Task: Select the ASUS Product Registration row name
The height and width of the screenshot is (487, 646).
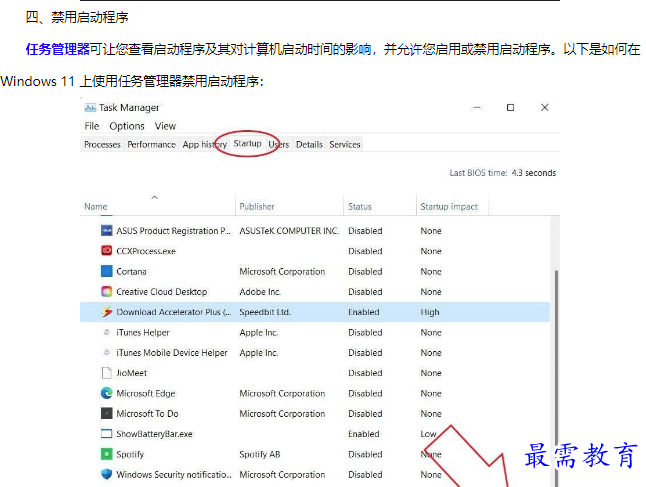Action: [x=173, y=231]
